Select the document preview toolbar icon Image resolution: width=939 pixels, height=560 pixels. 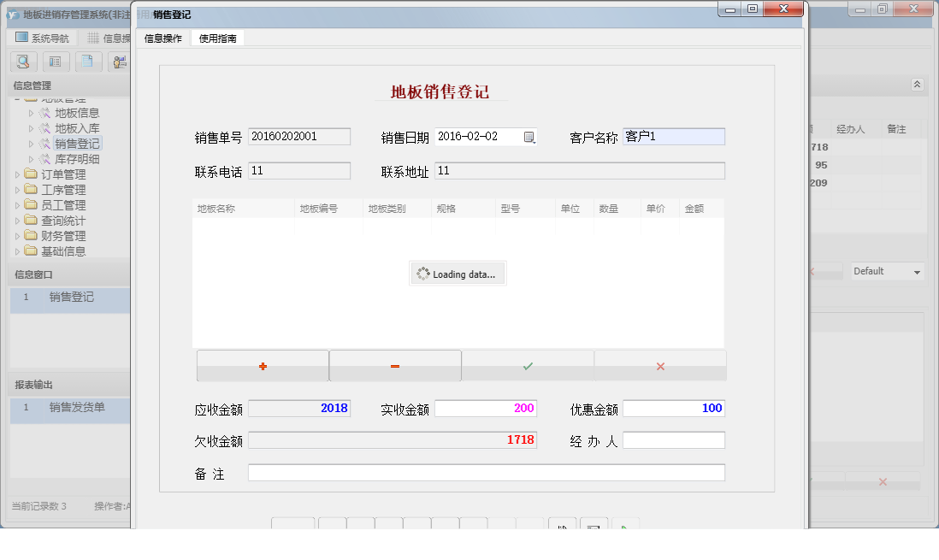pyautogui.click(x=23, y=62)
